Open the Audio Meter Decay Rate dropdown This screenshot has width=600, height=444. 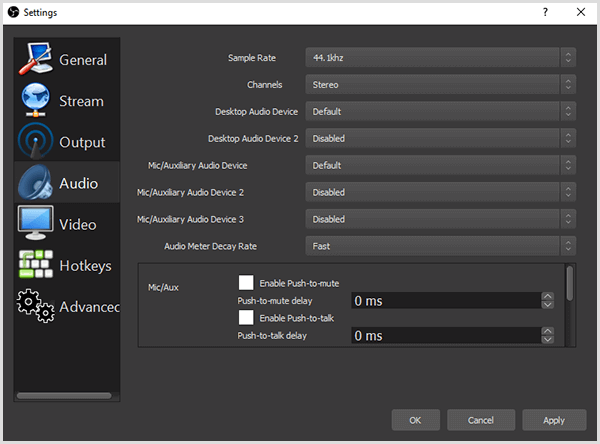point(440,246)
